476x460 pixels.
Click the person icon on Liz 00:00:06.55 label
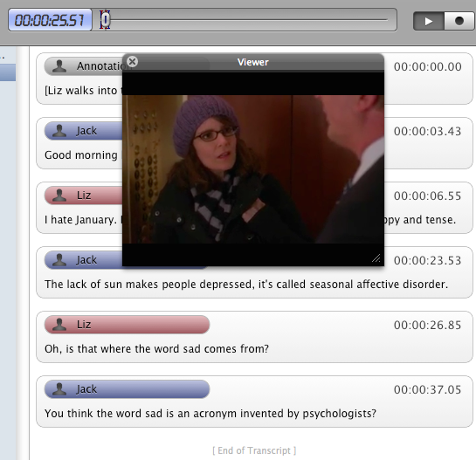click(59, 196)
